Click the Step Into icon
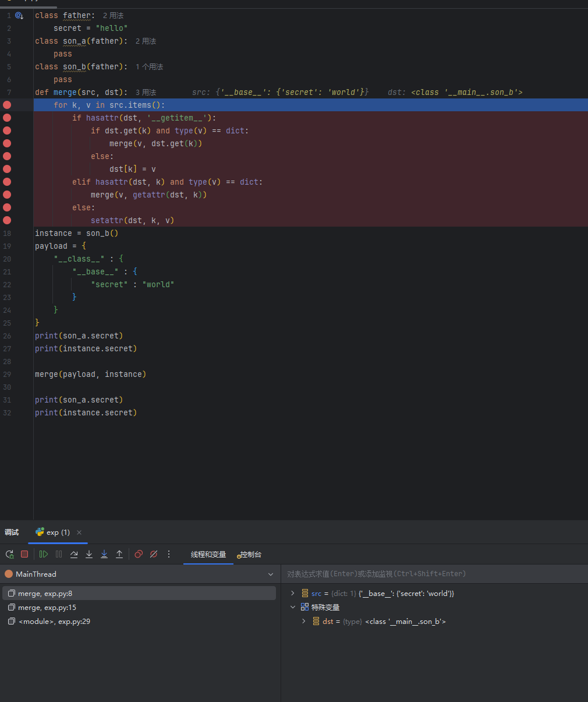The height and width of the screenshot is (702, 588). tap(89, 554)
